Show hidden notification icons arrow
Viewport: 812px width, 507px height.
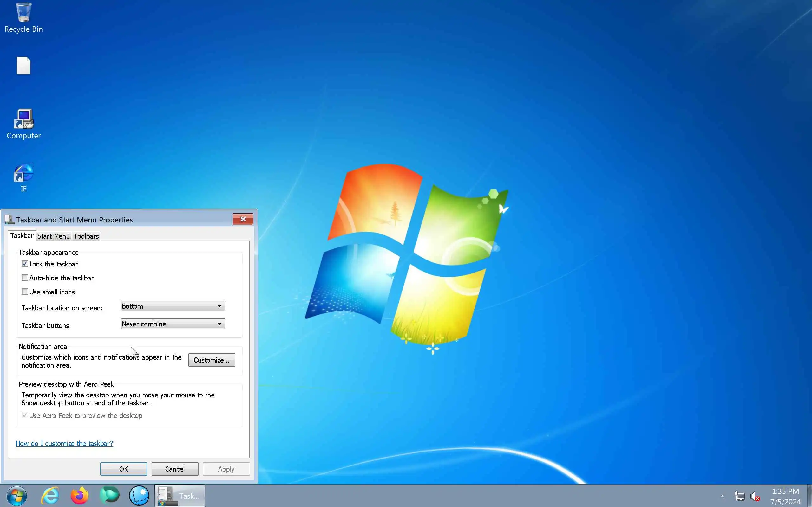pos(722,496)
